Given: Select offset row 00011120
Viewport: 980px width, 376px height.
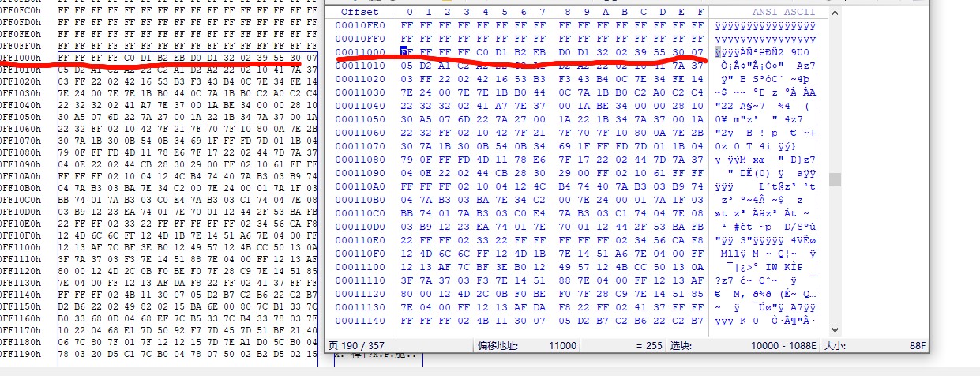Looking at the screenshot, I should coord(360,294).
